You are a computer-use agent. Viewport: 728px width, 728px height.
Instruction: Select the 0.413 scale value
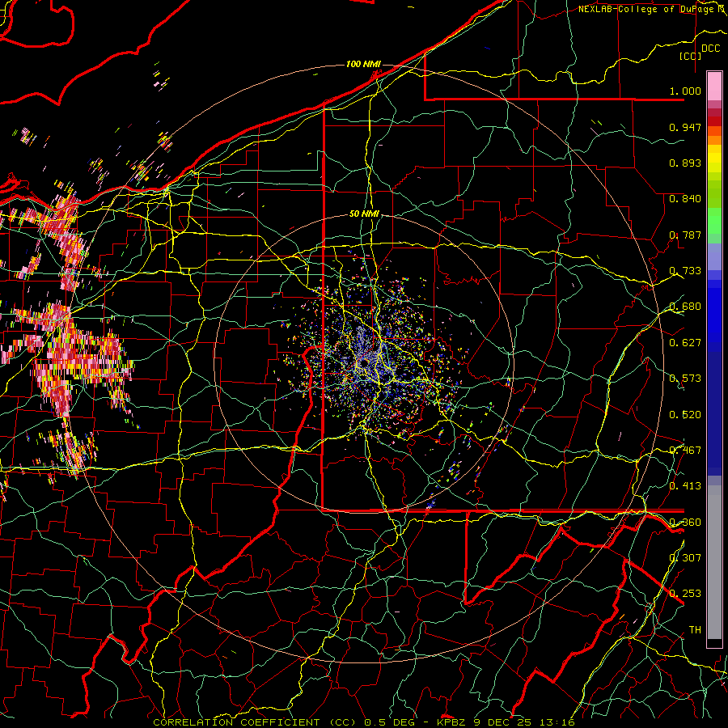(x=685, y=486)
